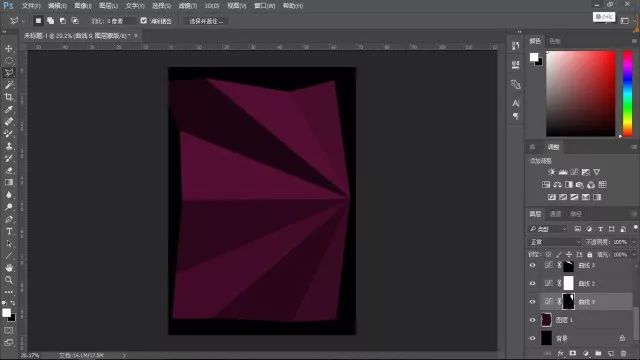Hide the 图层 1 layer

pyautogui.click(x=532, y=320)
